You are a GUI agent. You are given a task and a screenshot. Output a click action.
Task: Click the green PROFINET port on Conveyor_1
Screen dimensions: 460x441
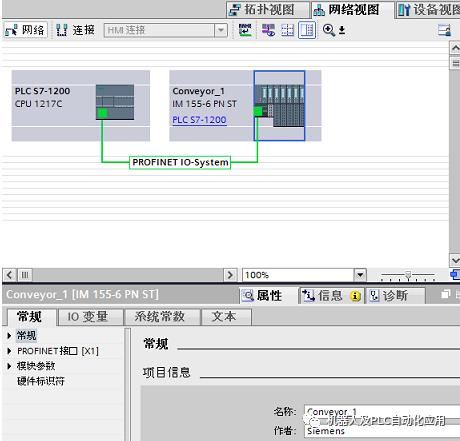pyautogui.click(x=258, y=111)
